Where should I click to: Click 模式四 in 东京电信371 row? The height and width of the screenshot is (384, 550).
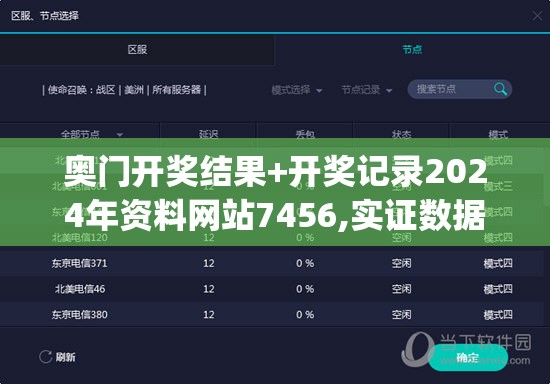tap(498, 263)
